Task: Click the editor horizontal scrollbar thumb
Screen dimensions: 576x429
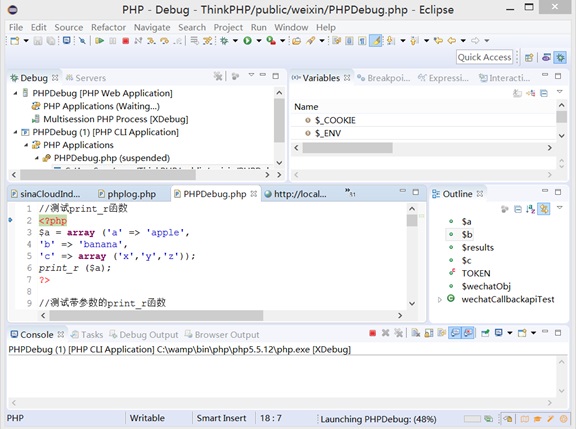Action: [156, 316]
